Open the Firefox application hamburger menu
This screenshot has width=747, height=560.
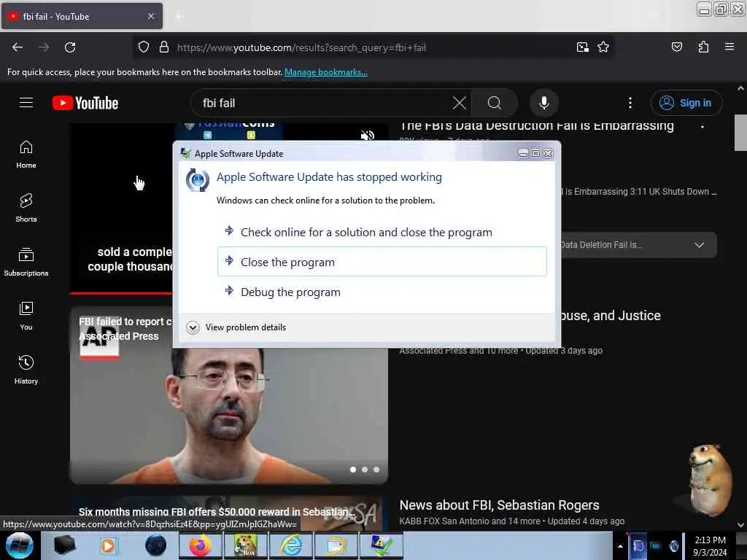point(729,47)
